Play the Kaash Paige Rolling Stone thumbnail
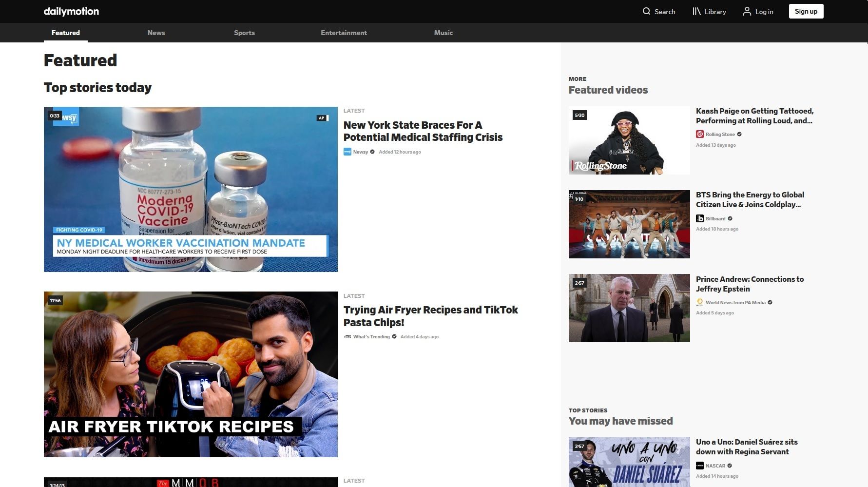Screen dimensions: 868x487 [x=629, y=140]
